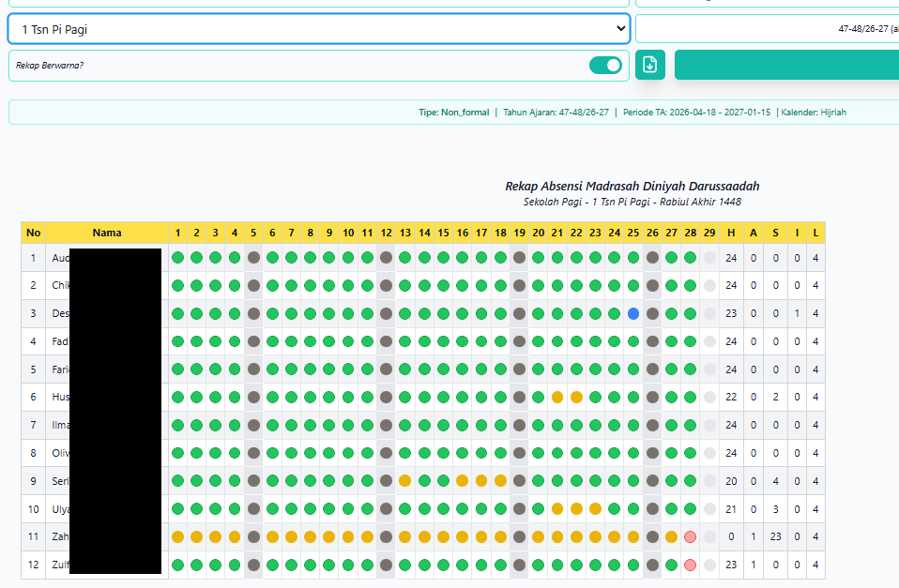Select row 10's yellow dot under day 21
Screen dimensions: 899x588
pos(556,509)
